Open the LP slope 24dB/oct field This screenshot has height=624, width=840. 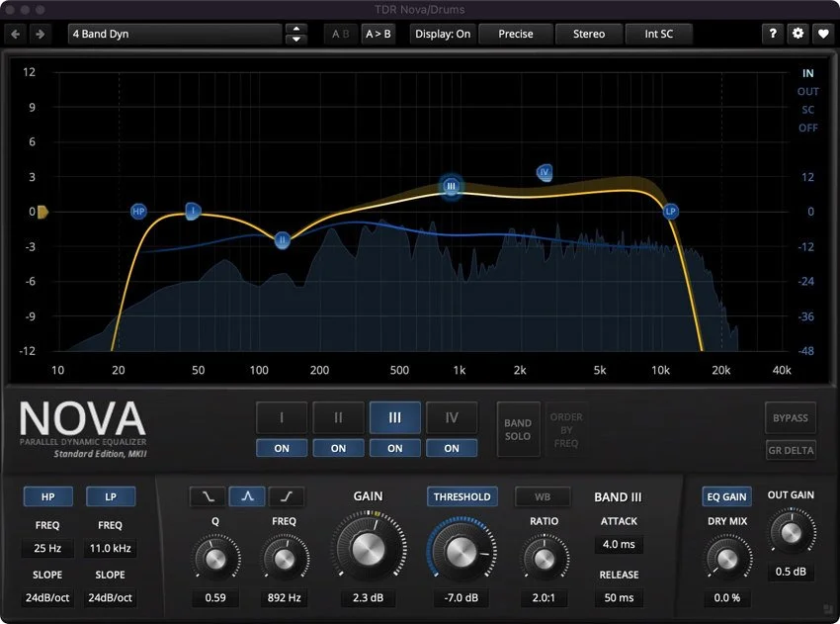coord(110,597)
